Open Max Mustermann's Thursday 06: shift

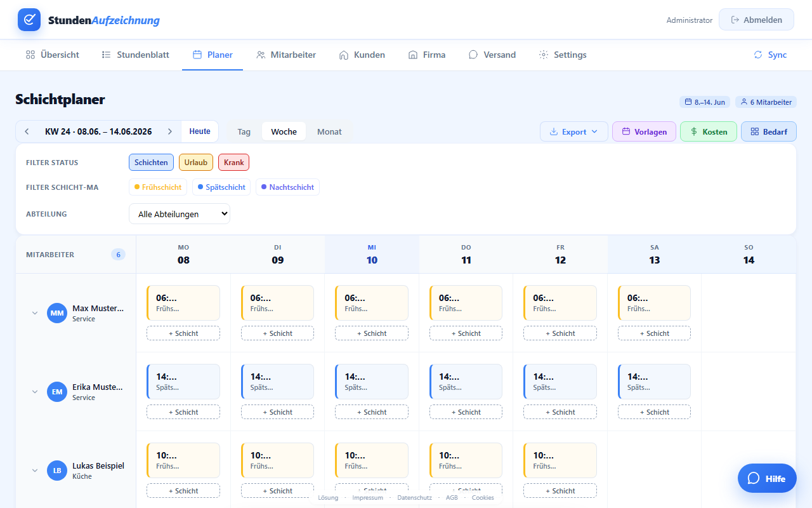click(466, 303)
